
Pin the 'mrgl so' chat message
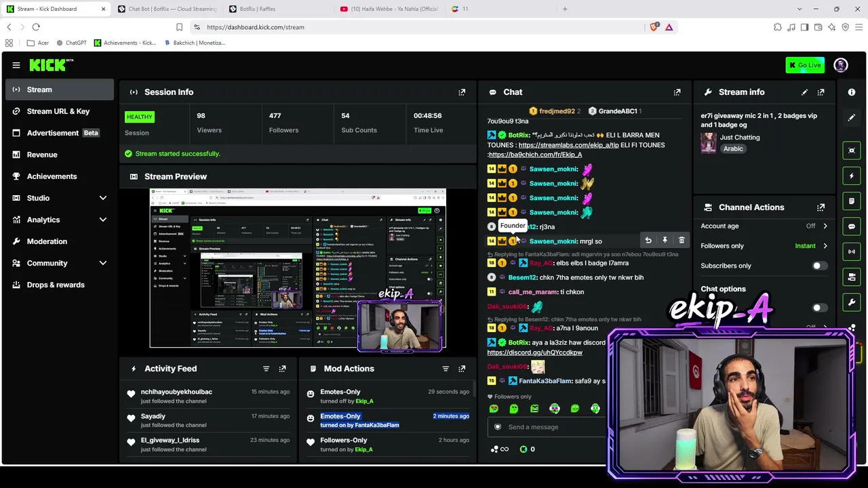click(665, 241)
